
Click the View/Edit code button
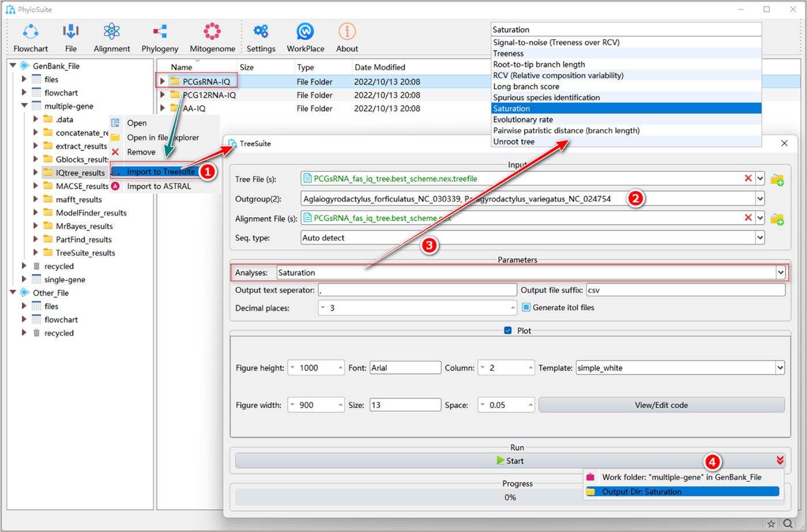point(661,405)
